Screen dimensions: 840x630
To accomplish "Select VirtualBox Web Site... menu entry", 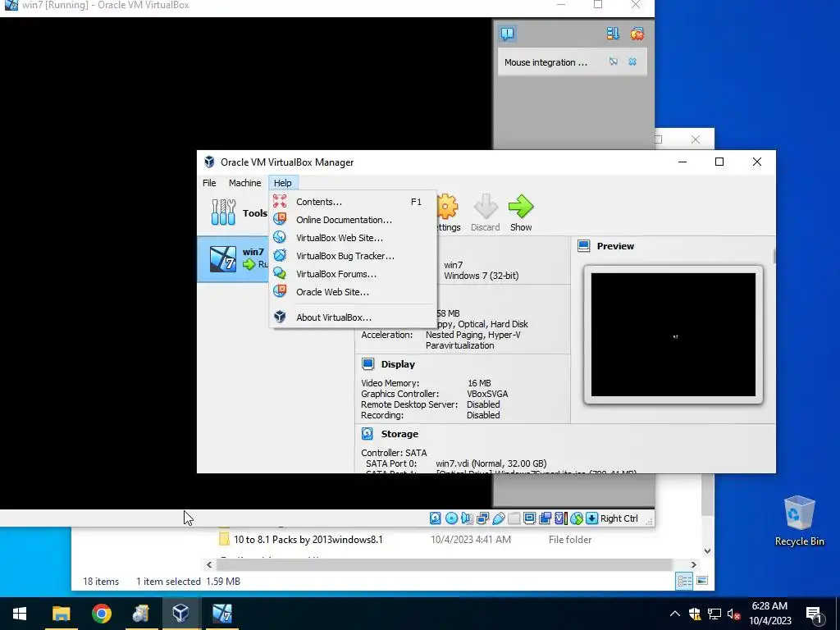I will (353, 238).
